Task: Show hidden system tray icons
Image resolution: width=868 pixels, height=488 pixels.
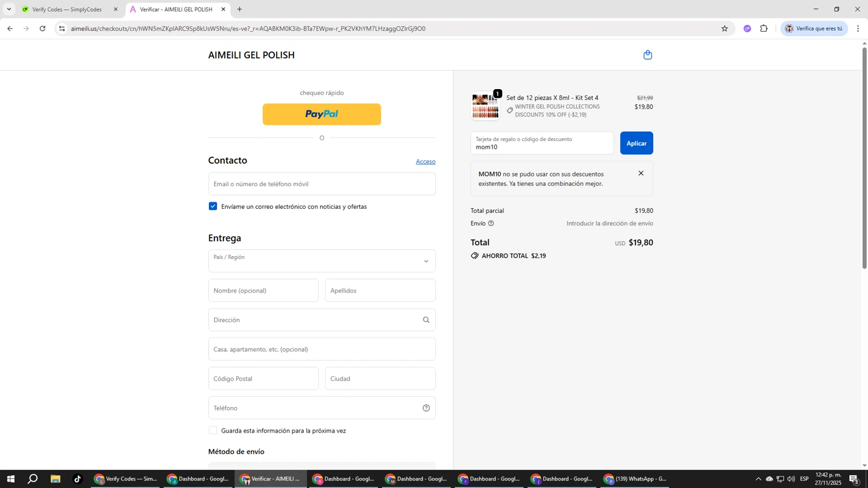Action: (758, 479)
